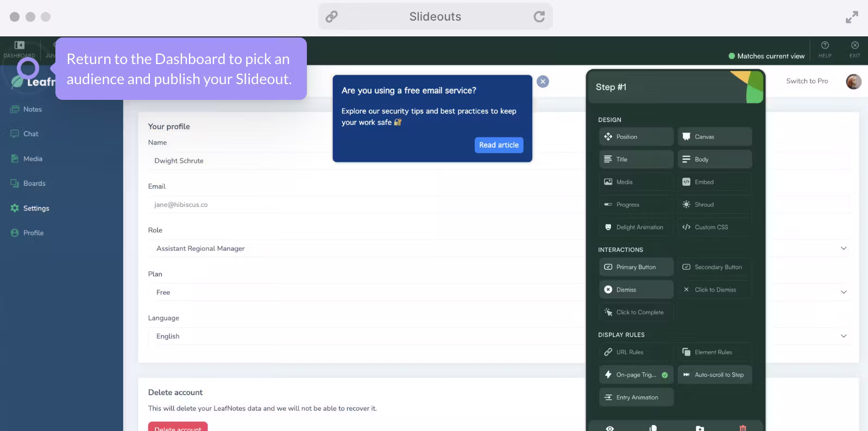Enable Click to Dismiss interaction
This screenshot has height=431, width=868.
click(714, 290)
